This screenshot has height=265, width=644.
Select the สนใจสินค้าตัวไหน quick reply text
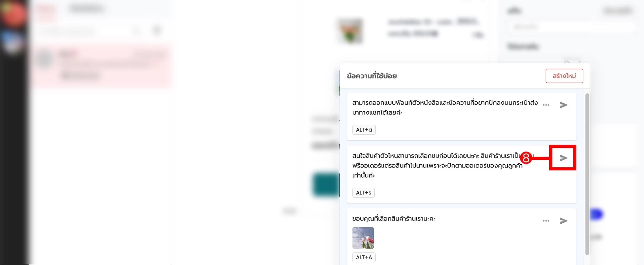[438, 166]
